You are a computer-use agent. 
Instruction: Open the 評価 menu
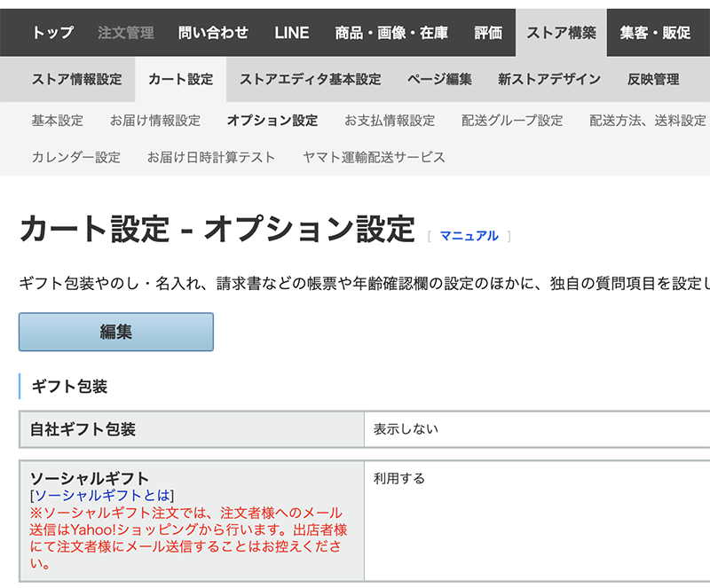click(487, 33)
